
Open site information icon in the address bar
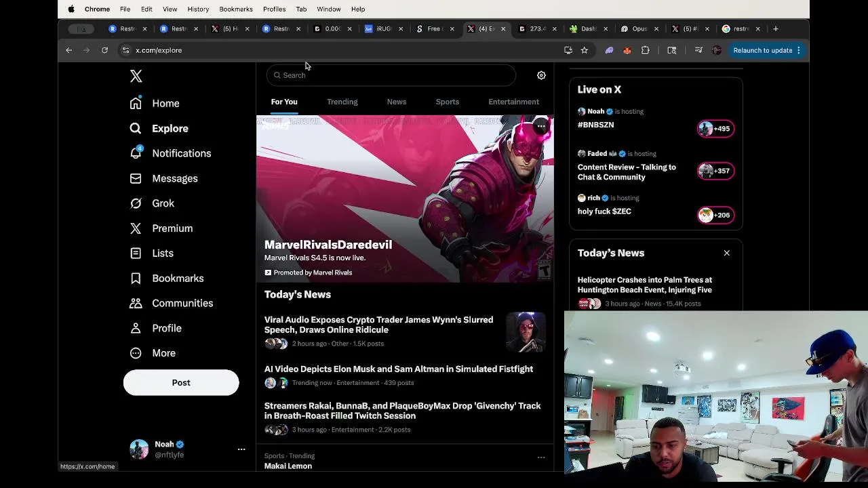pos(125,50)
